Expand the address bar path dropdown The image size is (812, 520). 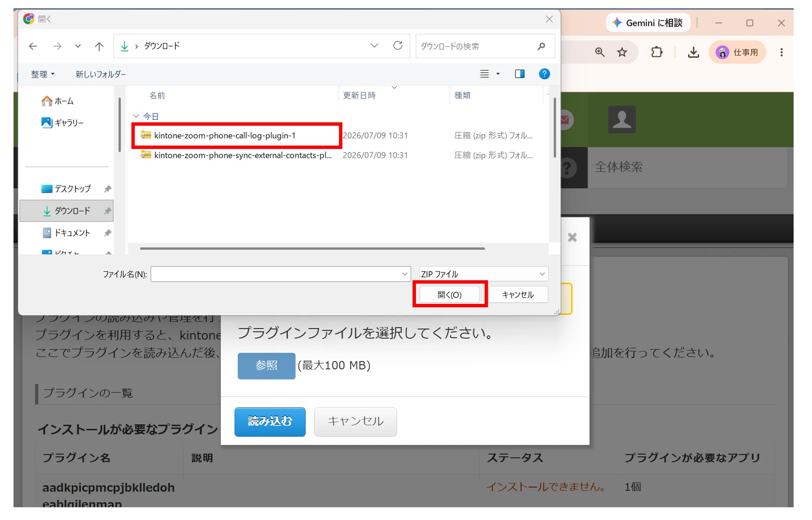tap(374, 46)
